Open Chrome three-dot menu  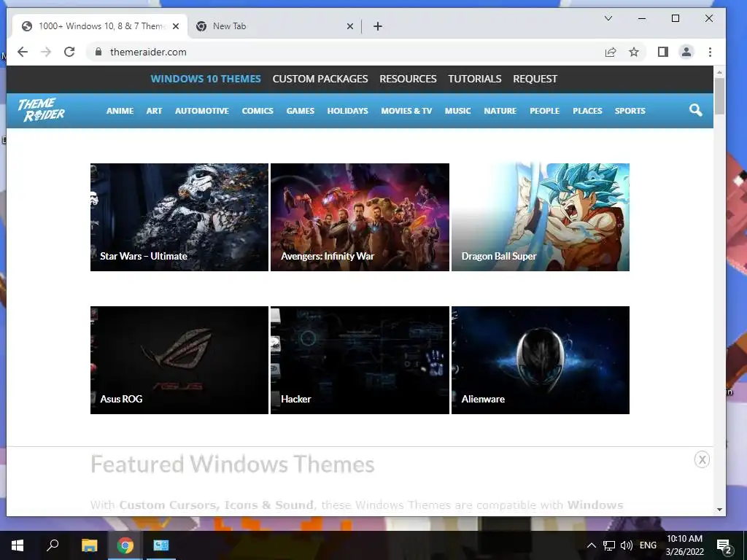coord(710,52)
